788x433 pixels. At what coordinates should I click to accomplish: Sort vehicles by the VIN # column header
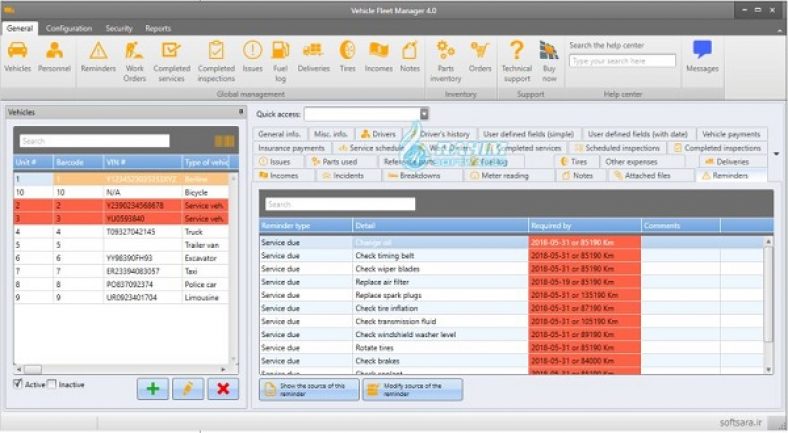[143, 162]
